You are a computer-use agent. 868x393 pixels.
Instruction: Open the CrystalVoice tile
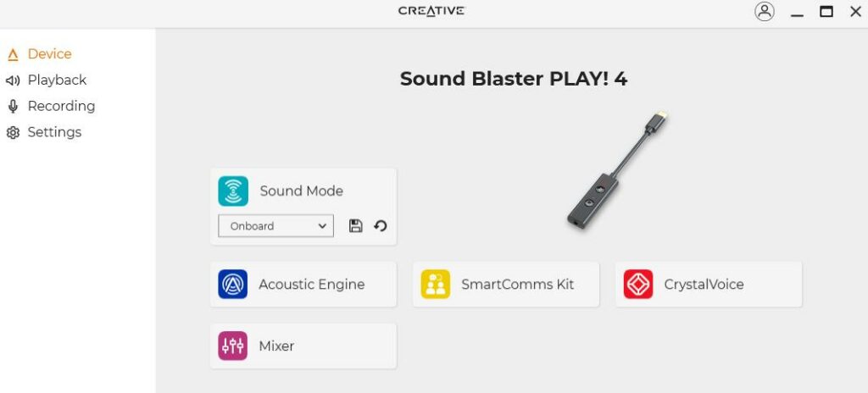(709, 284)
